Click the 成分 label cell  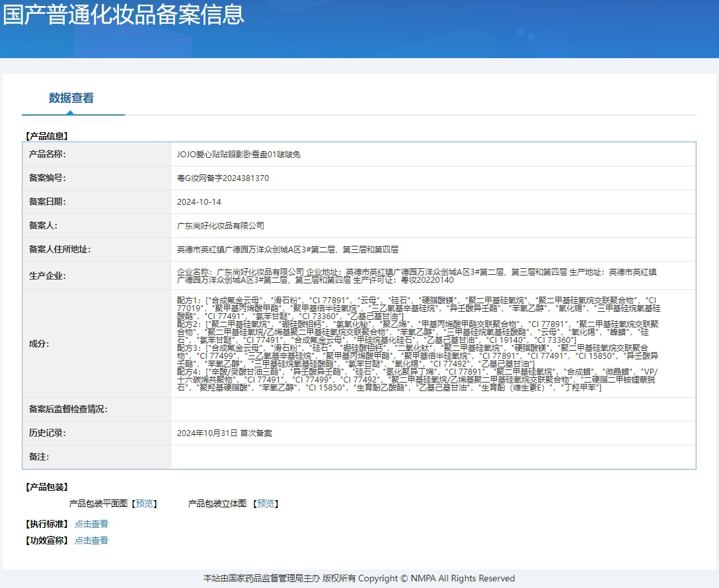coord(96,344)
